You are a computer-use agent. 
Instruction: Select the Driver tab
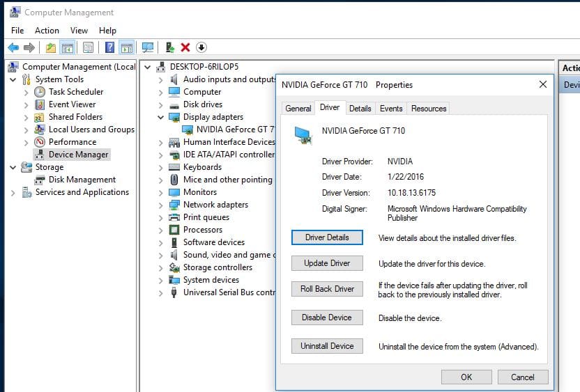330,107
